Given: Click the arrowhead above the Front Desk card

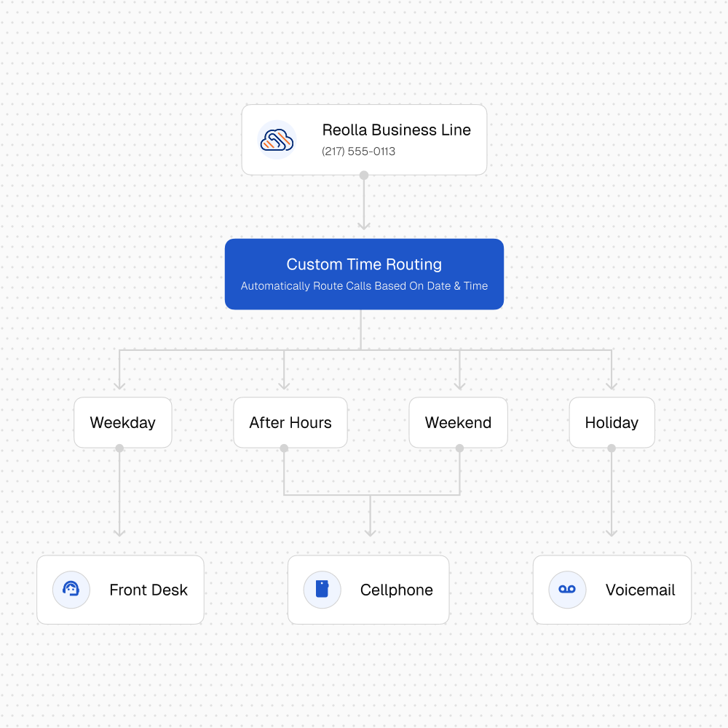Looking at the screenshot, I should click(119, 531).
